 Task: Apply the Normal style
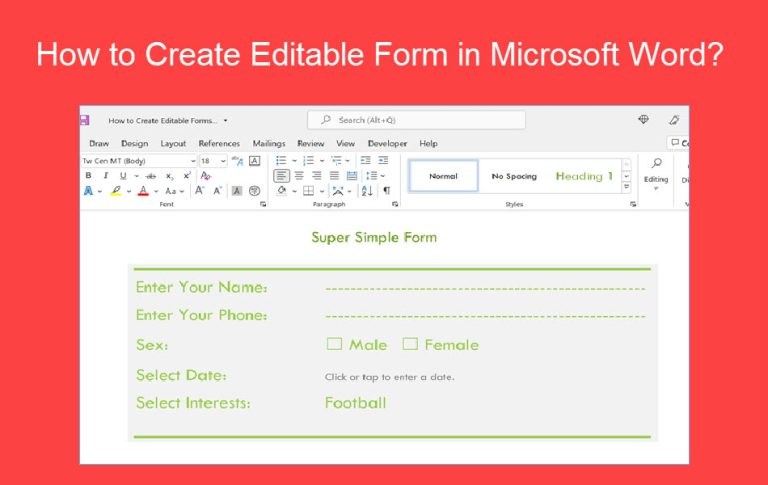pos(443,176)
